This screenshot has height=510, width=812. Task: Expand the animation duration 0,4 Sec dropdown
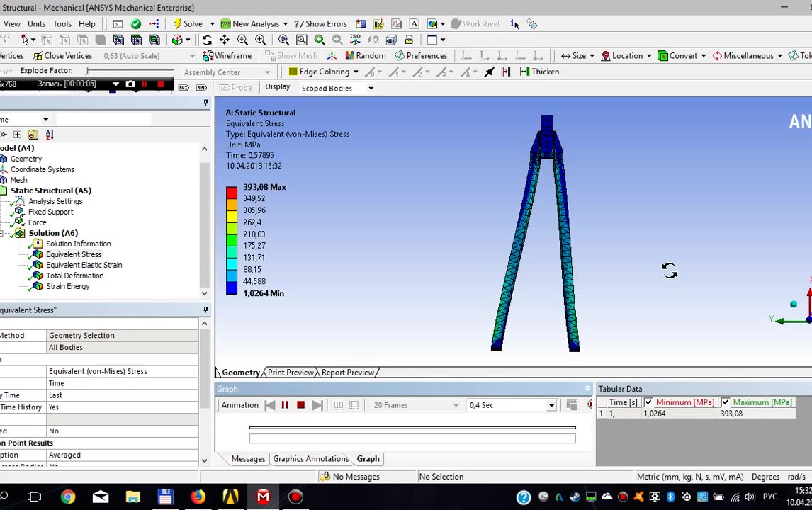(551, 405)
